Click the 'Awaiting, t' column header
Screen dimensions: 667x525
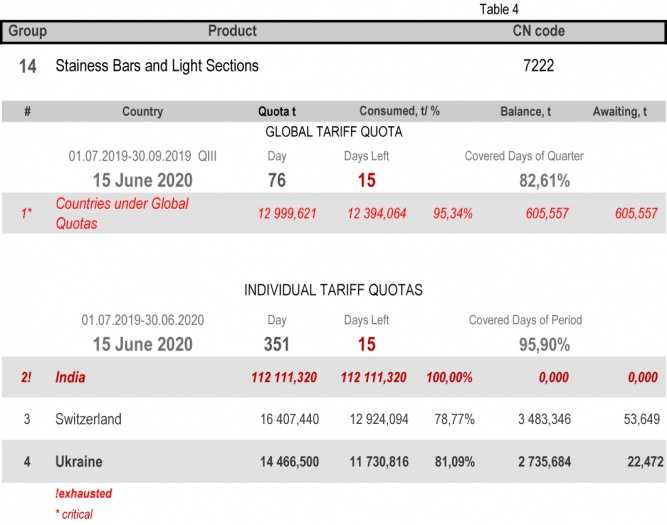click(619, 111)
